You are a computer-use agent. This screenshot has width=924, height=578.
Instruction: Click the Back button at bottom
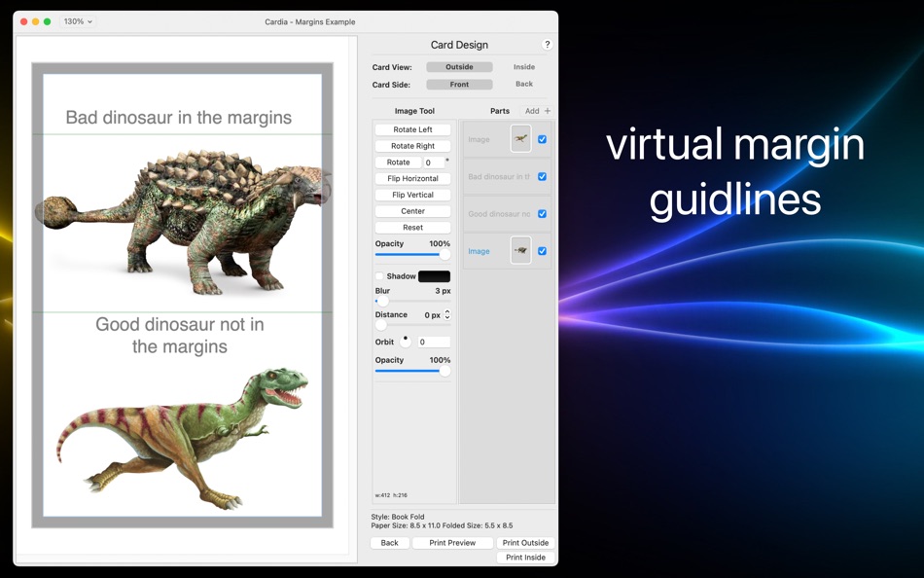coord(389,543)
